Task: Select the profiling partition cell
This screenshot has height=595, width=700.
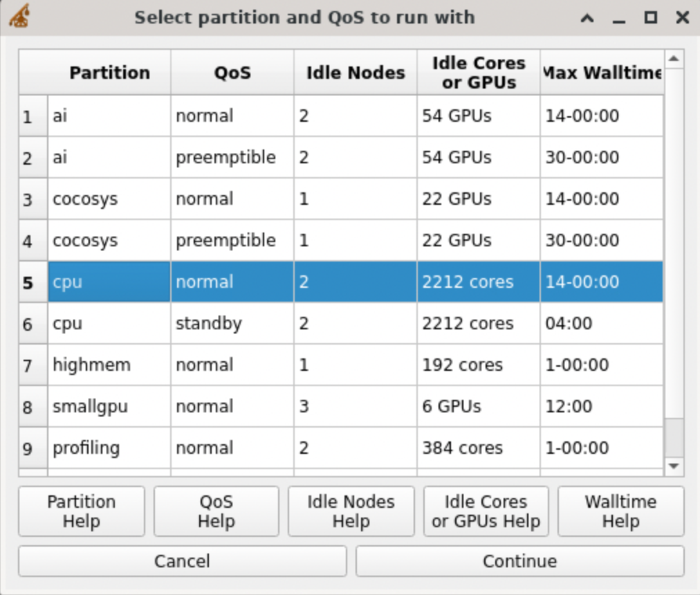Action: click(109, 448)
